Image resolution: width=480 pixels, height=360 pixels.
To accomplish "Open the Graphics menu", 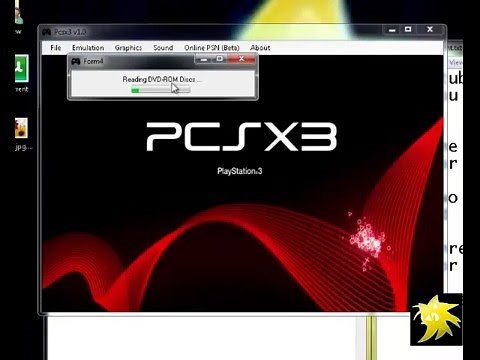I will pos(128,48).
